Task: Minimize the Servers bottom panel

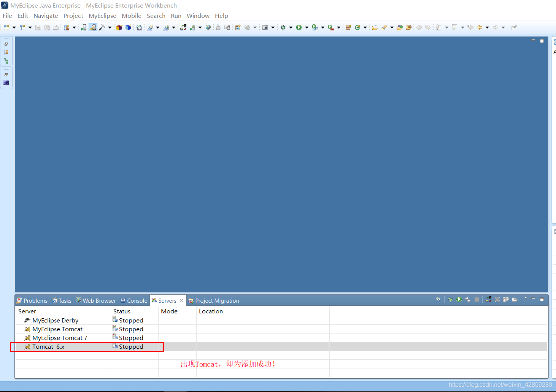Action: 533,299
